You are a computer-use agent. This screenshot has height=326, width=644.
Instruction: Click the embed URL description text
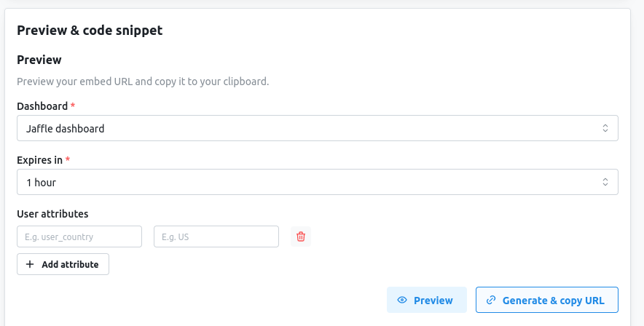pyautogui.click(x=143, y=81)
